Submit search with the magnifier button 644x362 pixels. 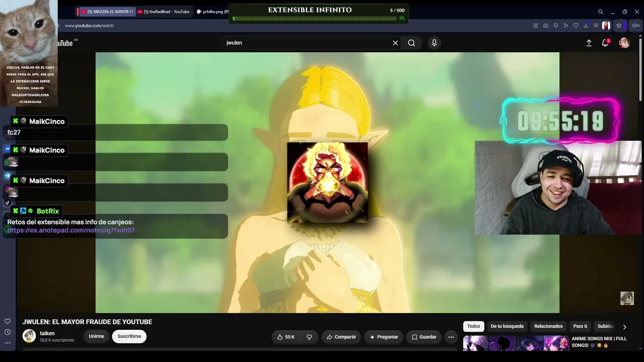click(x=412, y=43)
